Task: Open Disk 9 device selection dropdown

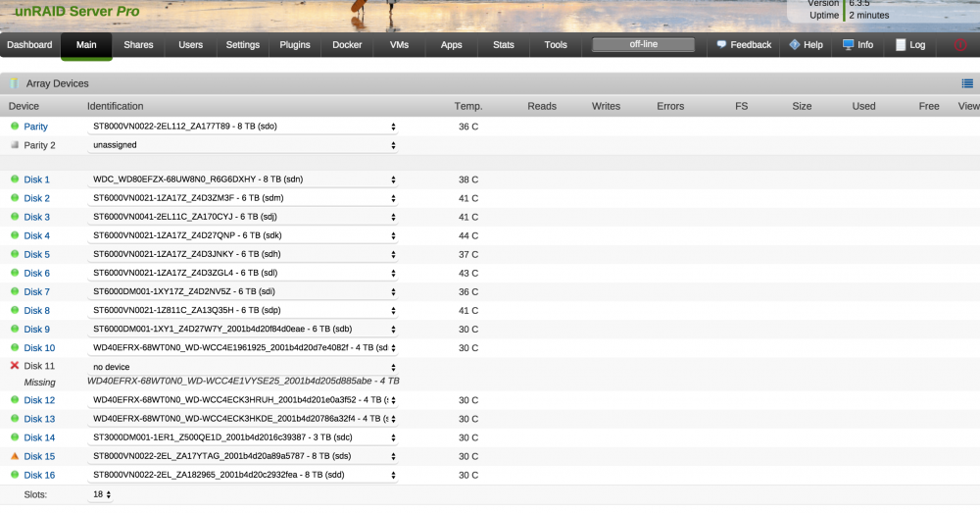Action: pos(242,329)
